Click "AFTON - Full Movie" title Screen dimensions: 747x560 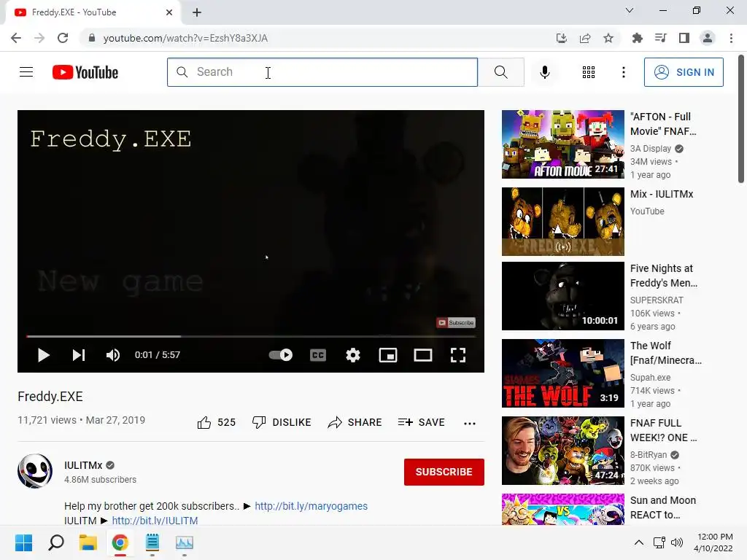click(662, 124)
